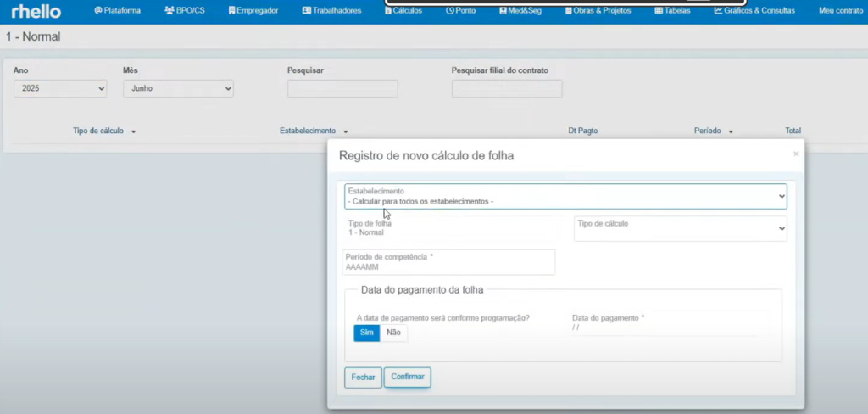Open the Mês dropdown showing Junho
868x414 pixels.
tap(178, 88)
